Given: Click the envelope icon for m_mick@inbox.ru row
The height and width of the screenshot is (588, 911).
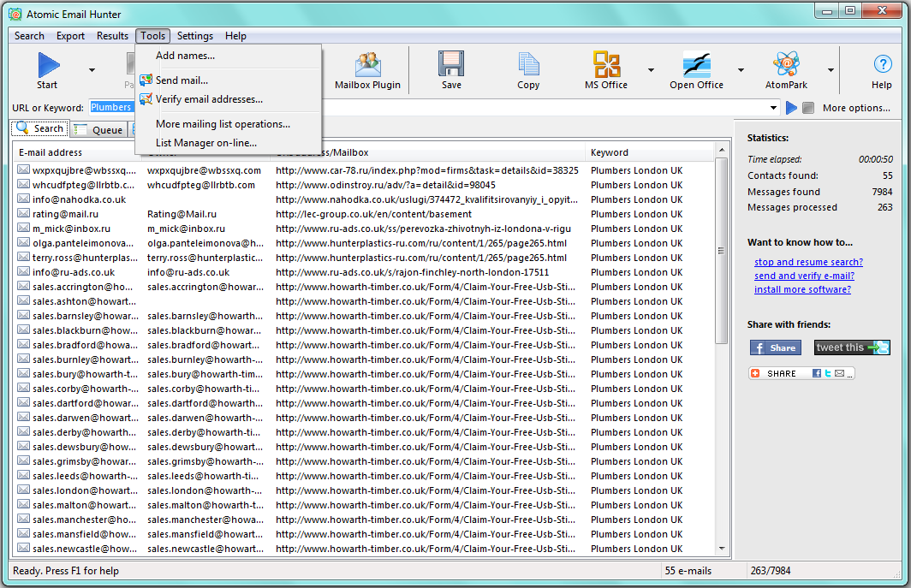Looking at the screenshot, I should coord(23,229).
